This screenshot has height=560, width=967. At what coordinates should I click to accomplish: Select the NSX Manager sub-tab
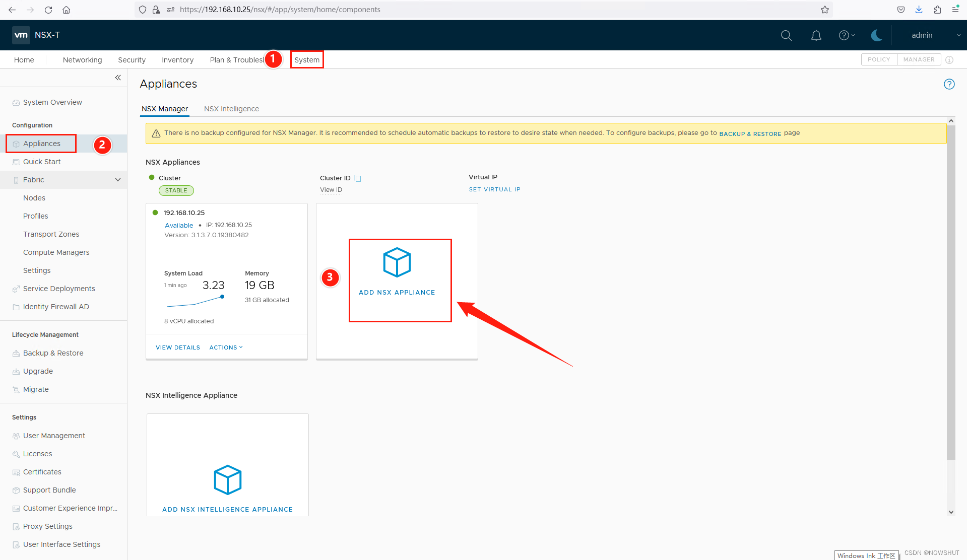pyautogui.click(x=165, y=109)
